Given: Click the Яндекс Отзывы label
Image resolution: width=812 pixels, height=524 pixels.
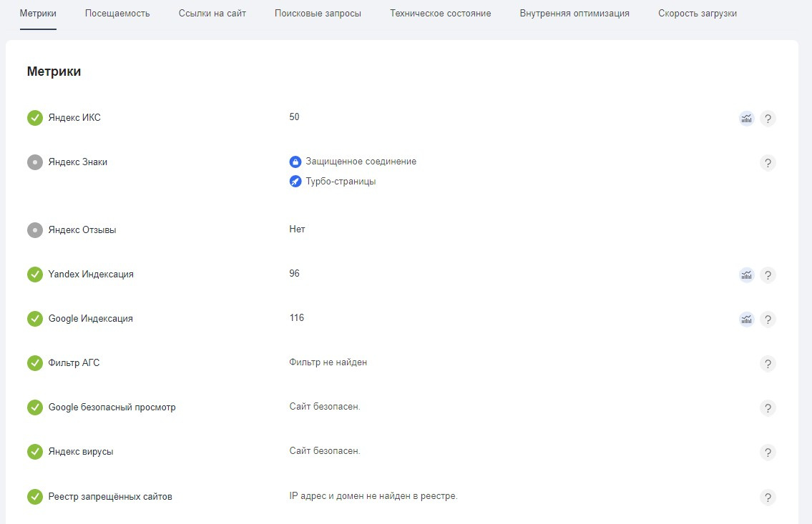Looking at the screenshot, I should 82,230.
